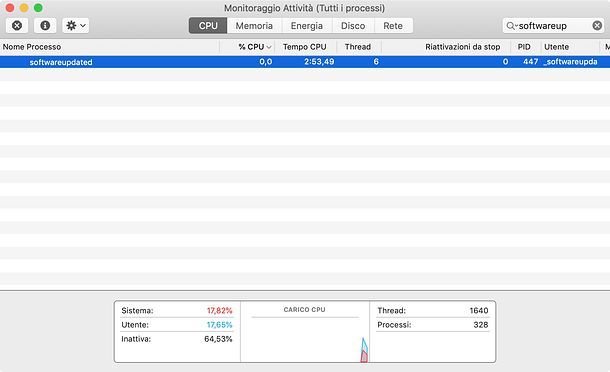Image resolution: width=610 pixels, height=372 pixels.
Task: Switch to the Memoria tab
Action: pyautogui.click(x=254, y=26)
